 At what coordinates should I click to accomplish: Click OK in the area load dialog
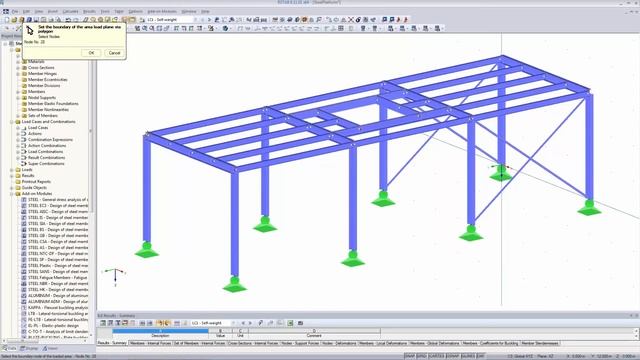coord(91,53)
